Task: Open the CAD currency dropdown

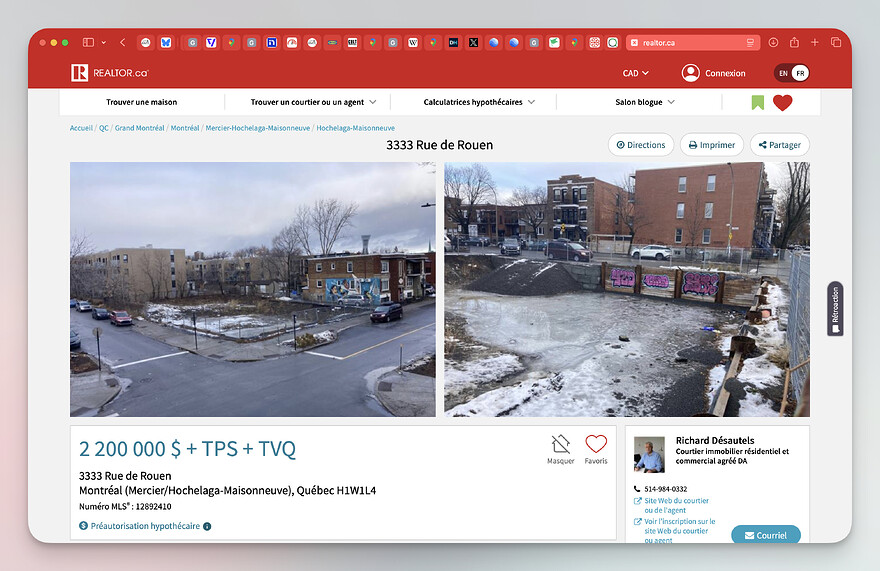Action: pyautogui.click(x=635, y=73)
